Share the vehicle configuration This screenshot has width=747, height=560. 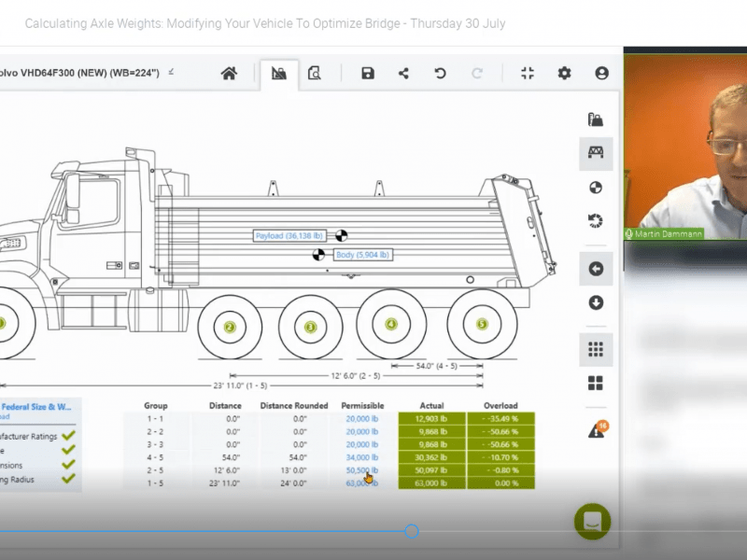402,72
